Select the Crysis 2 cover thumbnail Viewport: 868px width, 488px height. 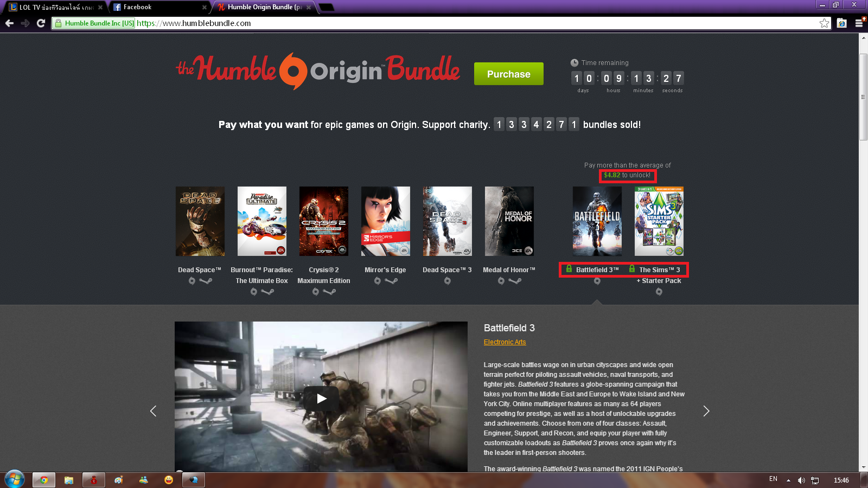[x=324, y=221]
